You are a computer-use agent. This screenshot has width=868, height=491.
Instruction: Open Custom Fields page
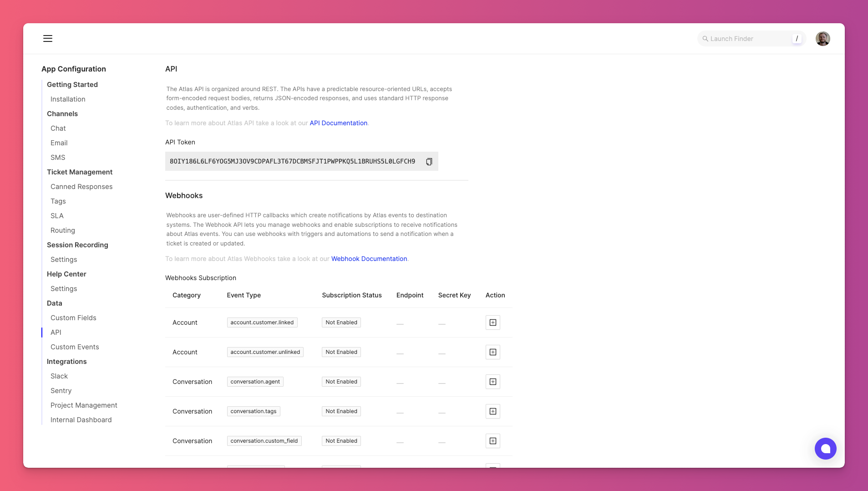[x=73, y=318]
